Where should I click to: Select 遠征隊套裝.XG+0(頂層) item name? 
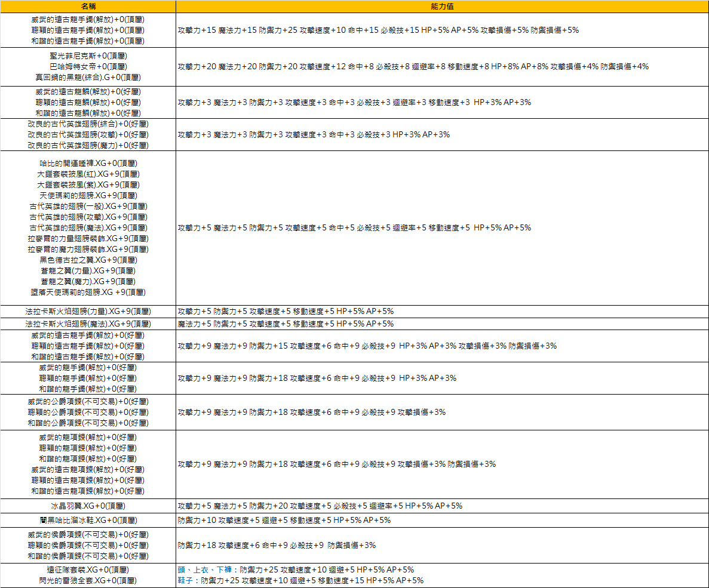88,569
